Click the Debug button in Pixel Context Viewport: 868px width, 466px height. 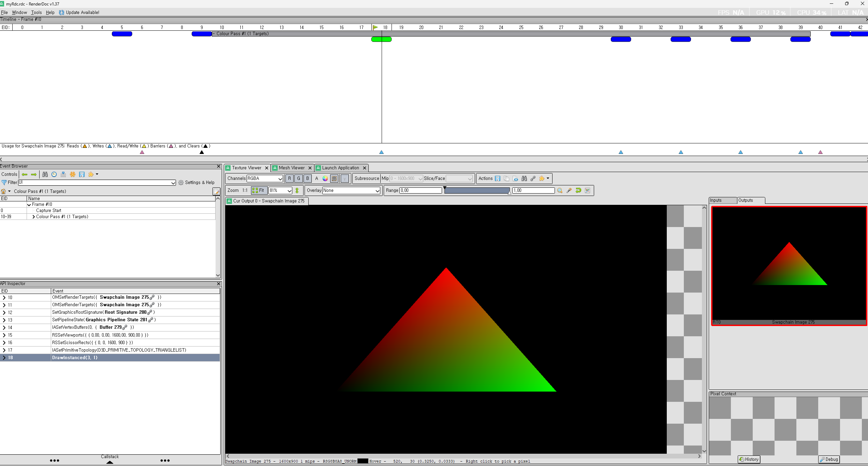pos(829,460)
